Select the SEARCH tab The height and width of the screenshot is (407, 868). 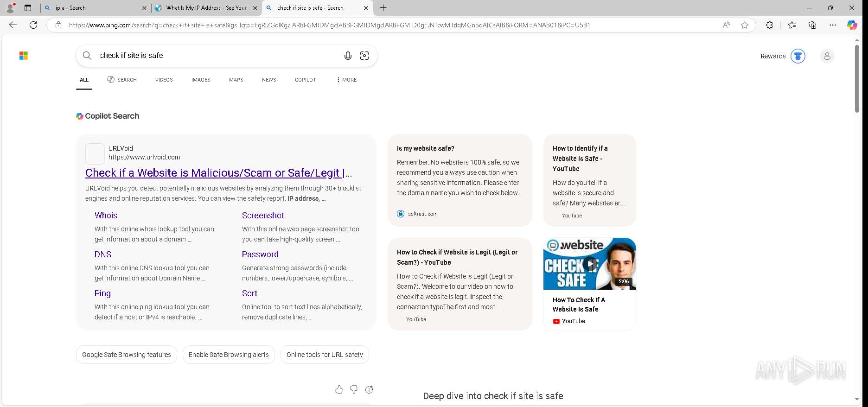tap(122, 80)
